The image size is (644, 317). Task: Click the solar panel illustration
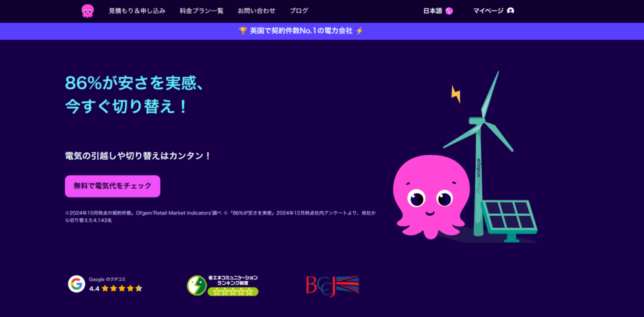(509, 219)
